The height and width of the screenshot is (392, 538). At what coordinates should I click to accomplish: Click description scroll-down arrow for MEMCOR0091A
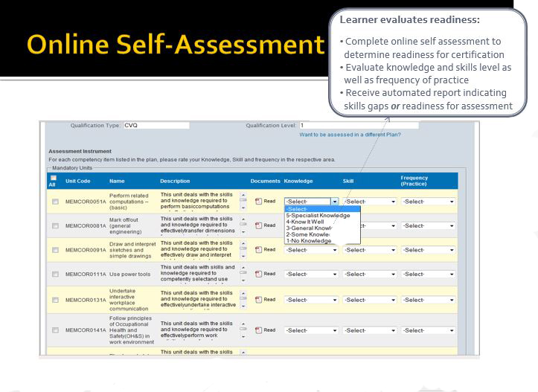(243, 256)
